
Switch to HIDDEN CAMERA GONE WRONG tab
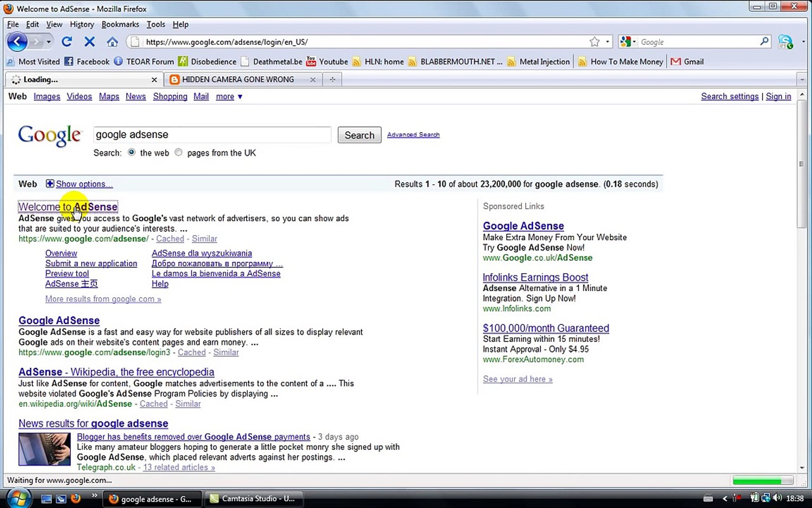[x=238, y=79]
